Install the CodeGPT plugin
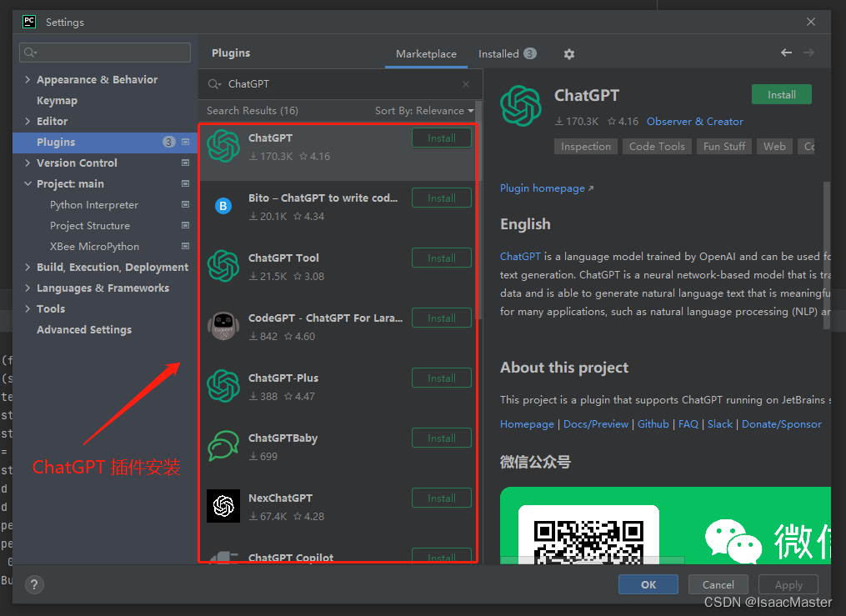Image resolution: width=846 pixels, height=616 pixels. (442, 318)
